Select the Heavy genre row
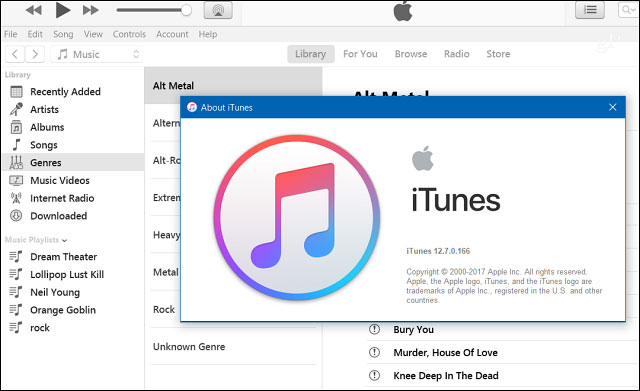 [166, 235]
